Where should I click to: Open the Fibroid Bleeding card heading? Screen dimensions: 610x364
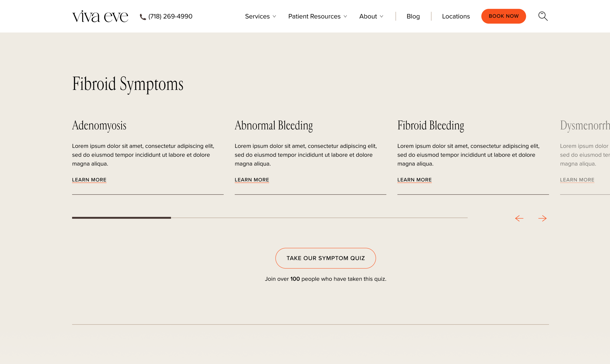coord(430,125)
